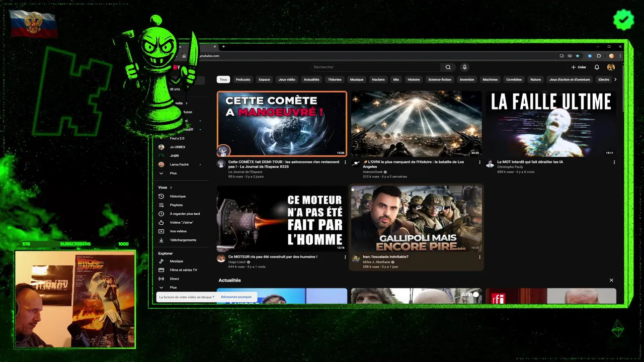Open the browser extensions puzzle icon
Screen dimensions: 644x362
click(x=599, y=56)
